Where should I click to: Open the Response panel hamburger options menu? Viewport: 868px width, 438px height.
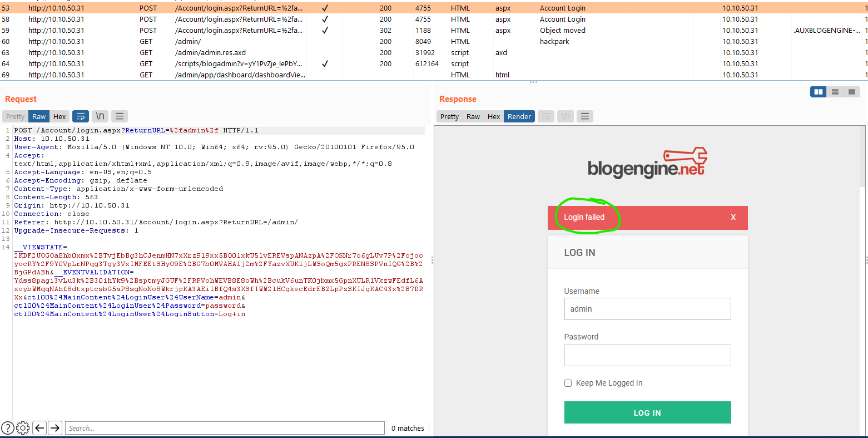coord(584,116)
